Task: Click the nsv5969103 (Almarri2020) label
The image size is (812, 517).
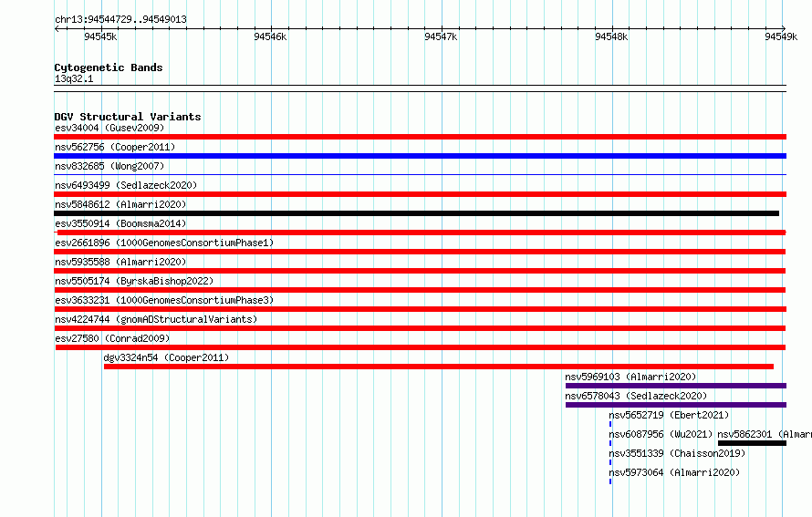Action: click(630, 377)
